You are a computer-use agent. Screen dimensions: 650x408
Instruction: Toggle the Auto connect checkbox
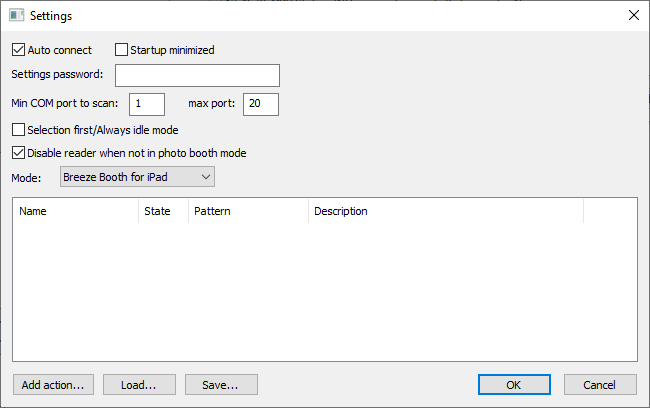[x=18, y=50]
